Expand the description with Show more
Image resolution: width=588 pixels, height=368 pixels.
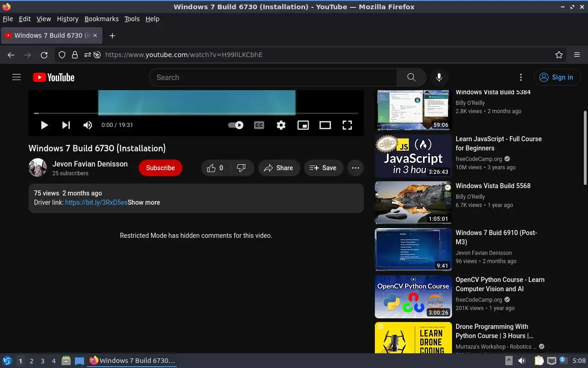point(144,202)
